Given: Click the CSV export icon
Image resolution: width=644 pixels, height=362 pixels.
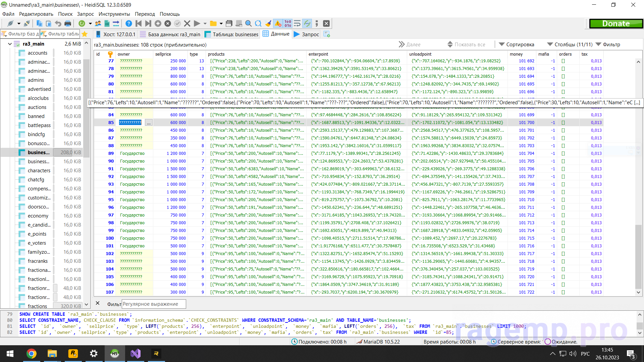Looking at the screenshot, I should coord(107,23).
